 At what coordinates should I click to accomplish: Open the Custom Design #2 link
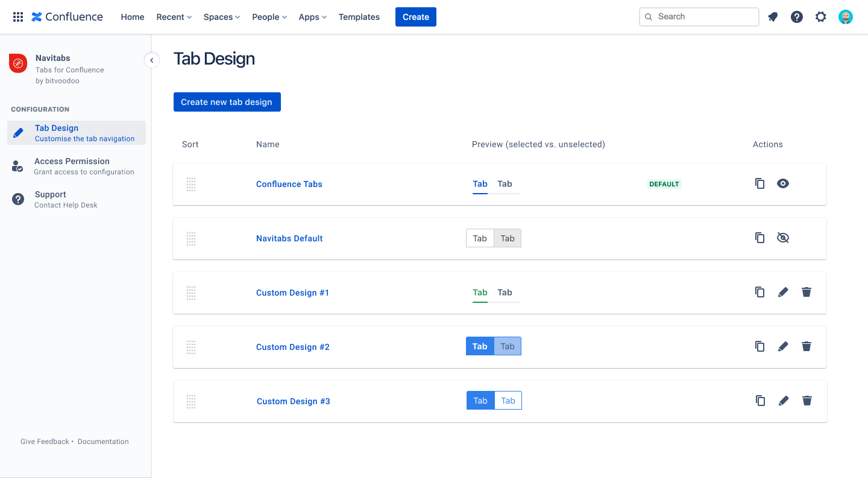coord(293,347)
